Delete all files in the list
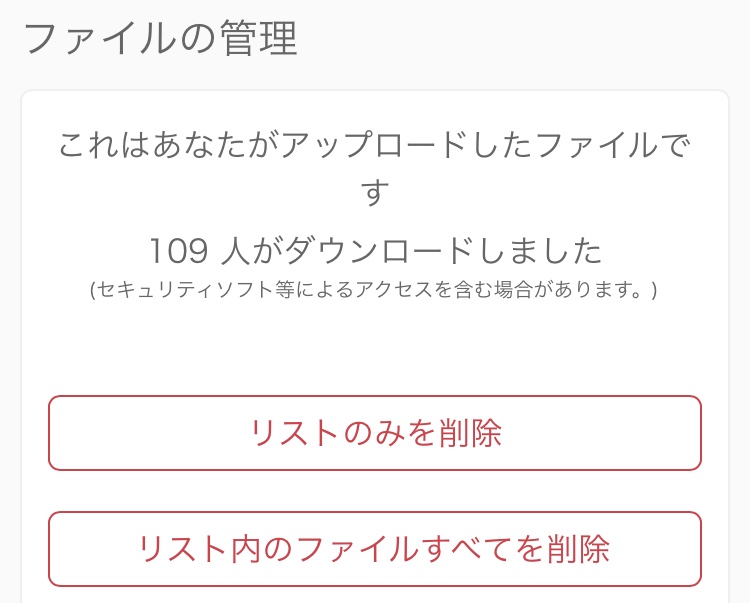 point(375,548)
